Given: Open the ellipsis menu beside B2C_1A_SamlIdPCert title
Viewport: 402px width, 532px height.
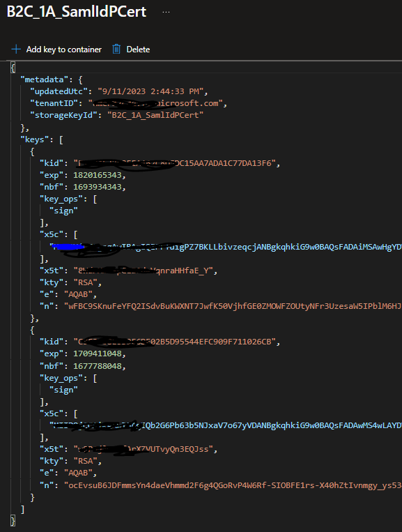Looking at the screenshot, I should click(x=166, y=12).
